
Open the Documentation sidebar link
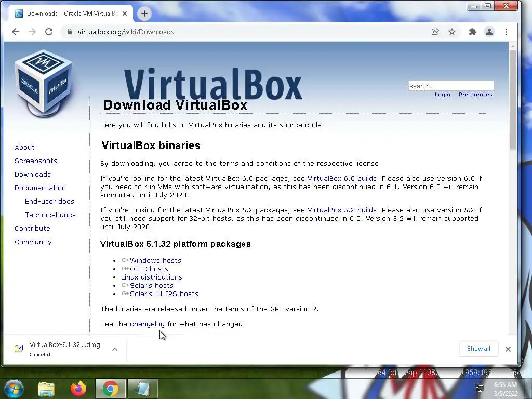click(40, 188)
